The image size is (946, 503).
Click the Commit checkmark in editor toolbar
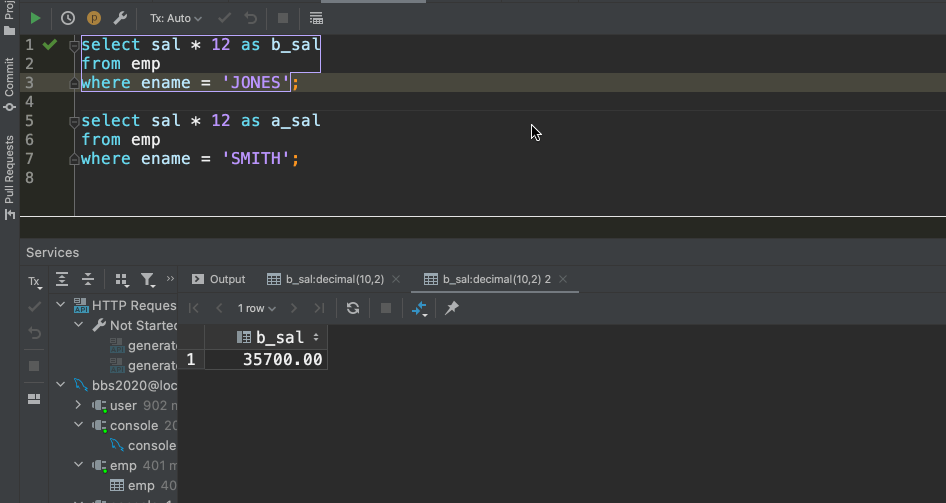(x=224, y=18)
